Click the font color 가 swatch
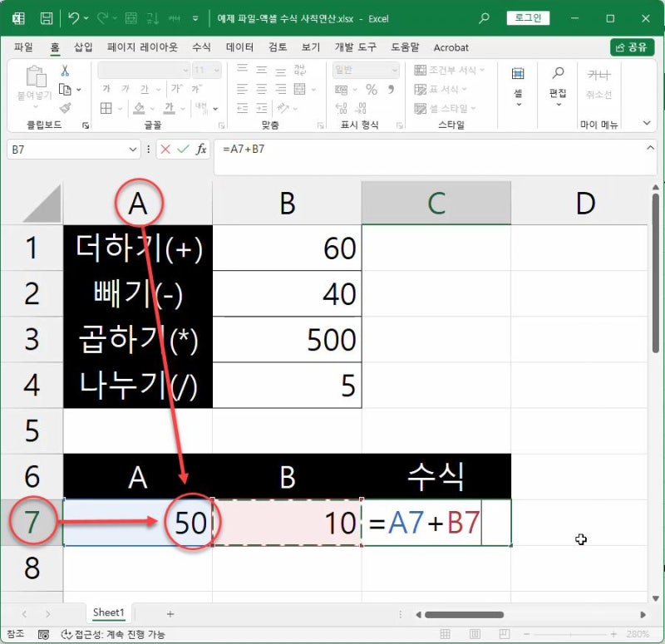This screenshot has height=644, width=665. pyautogui.click(x=170, y=108)
